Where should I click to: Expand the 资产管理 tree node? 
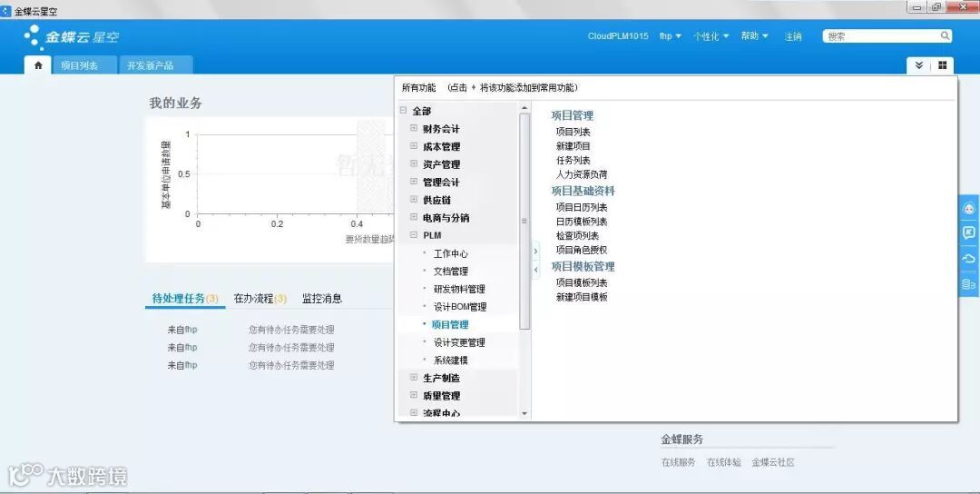[x=413, y=163]
